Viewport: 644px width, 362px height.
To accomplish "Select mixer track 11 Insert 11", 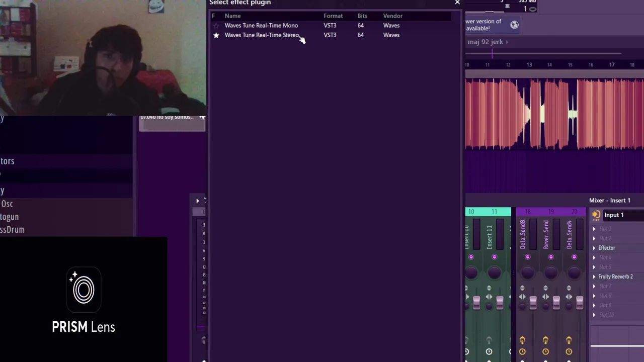I will coord(489,236).
